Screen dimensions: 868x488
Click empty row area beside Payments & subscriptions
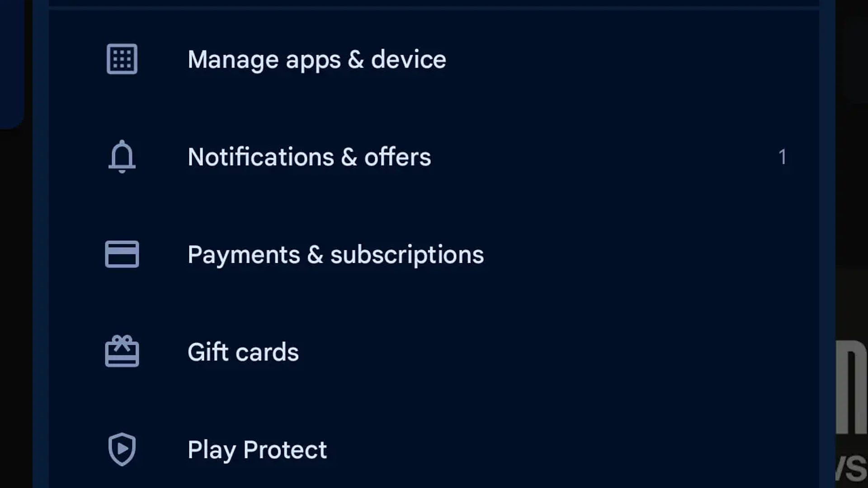[651, 255]
